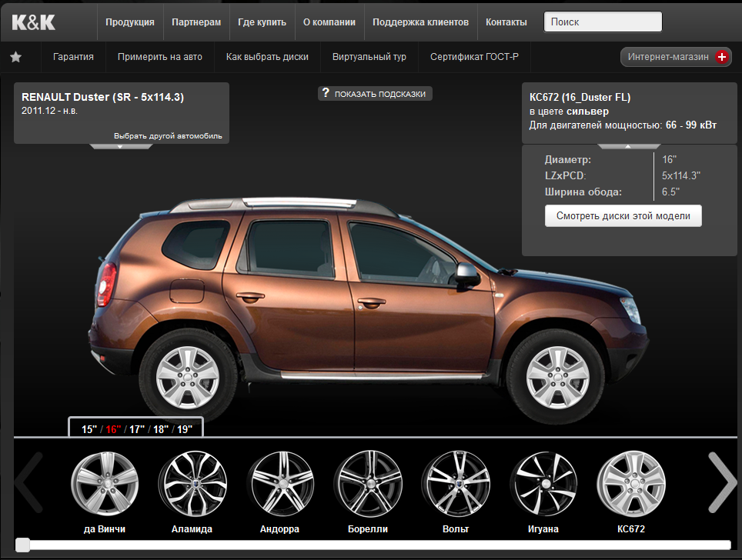Click the K&K logo
The width and height of the screenshot is (742, 560).
tap(34, 22)
